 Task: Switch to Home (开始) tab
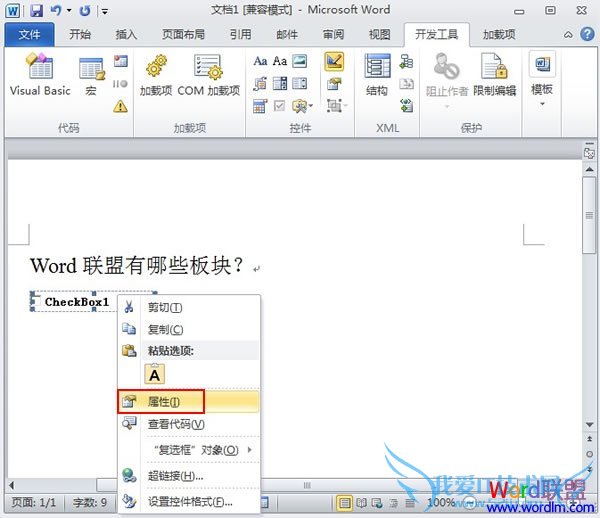tap(80, 34)
